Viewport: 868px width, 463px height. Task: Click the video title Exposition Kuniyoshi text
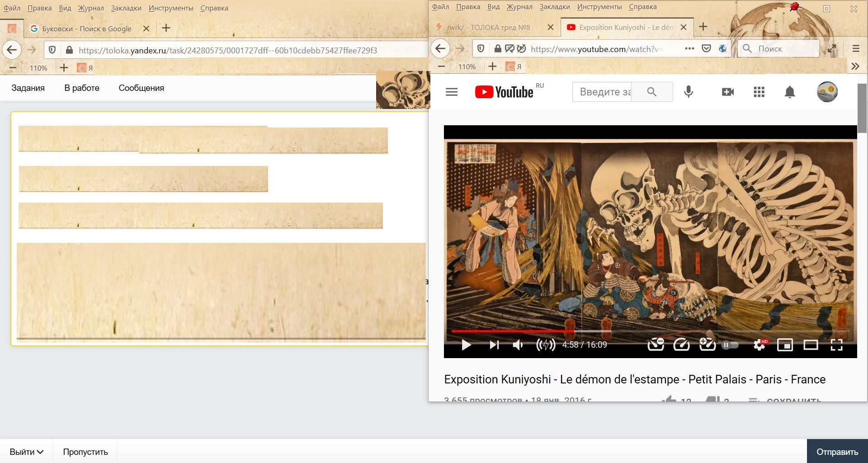click(x=635, y=379)
